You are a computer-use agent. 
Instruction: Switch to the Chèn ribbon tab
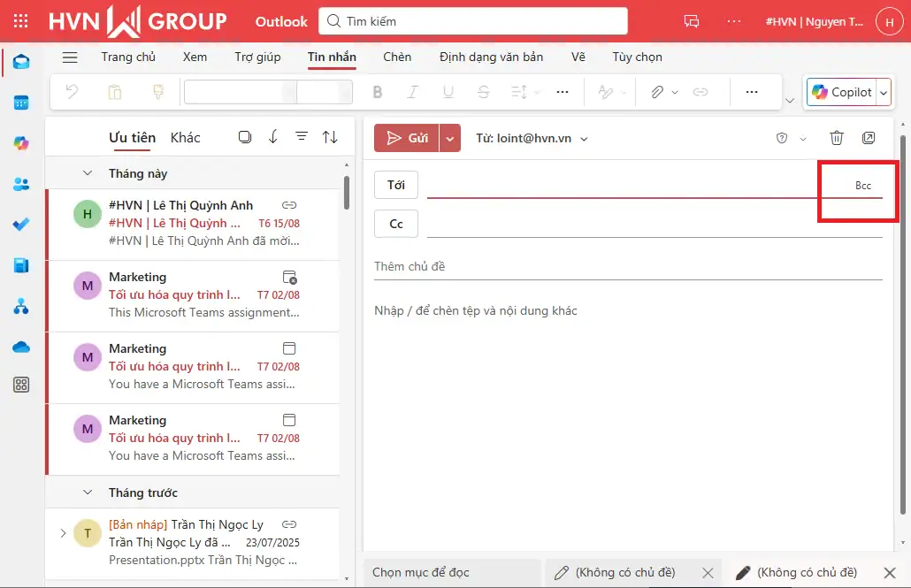pos(397,57)
